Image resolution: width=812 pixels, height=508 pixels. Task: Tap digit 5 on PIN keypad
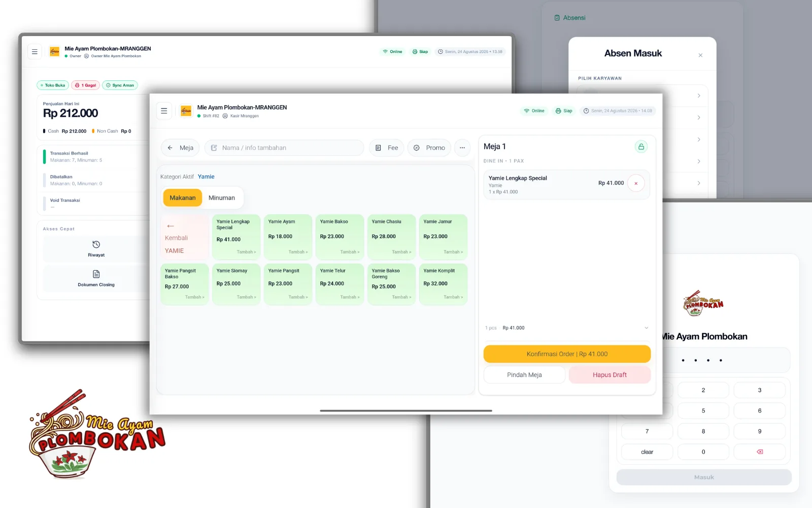coord(703,410)
